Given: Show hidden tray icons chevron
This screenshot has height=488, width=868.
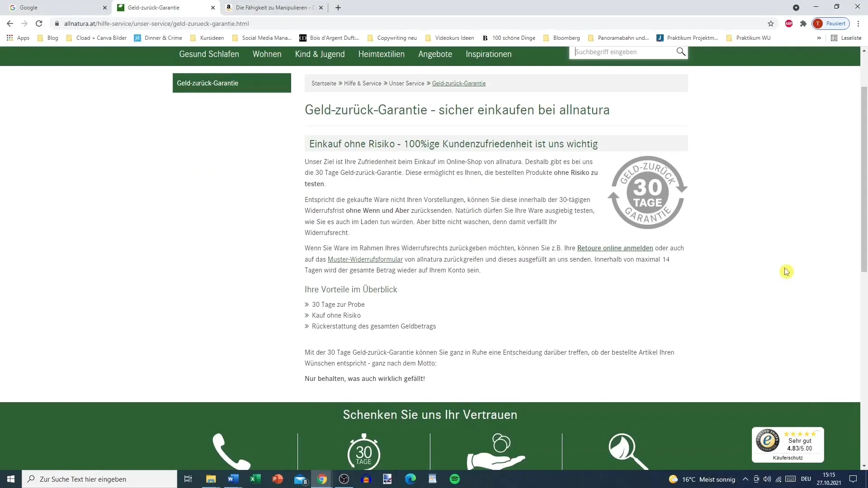Looking at the screenshot, I should 745,479.
